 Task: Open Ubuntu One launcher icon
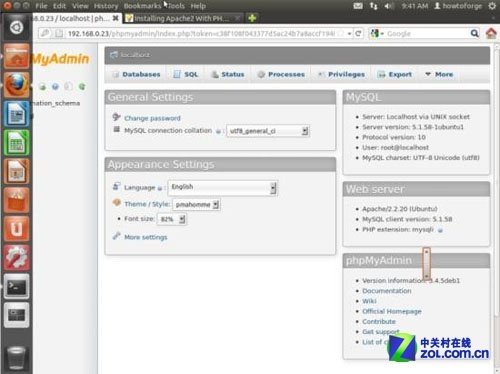coord(16,229)
